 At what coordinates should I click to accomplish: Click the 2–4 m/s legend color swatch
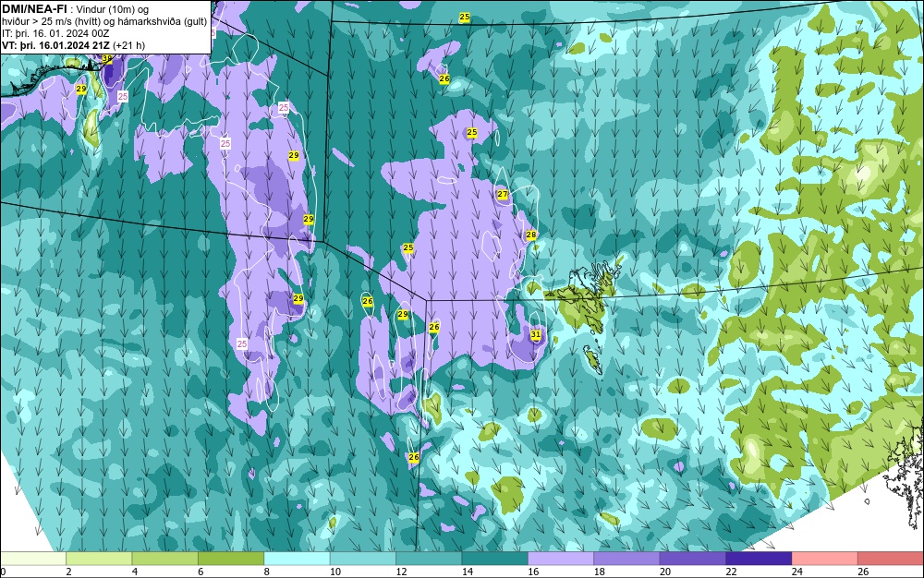pos(99,559)
